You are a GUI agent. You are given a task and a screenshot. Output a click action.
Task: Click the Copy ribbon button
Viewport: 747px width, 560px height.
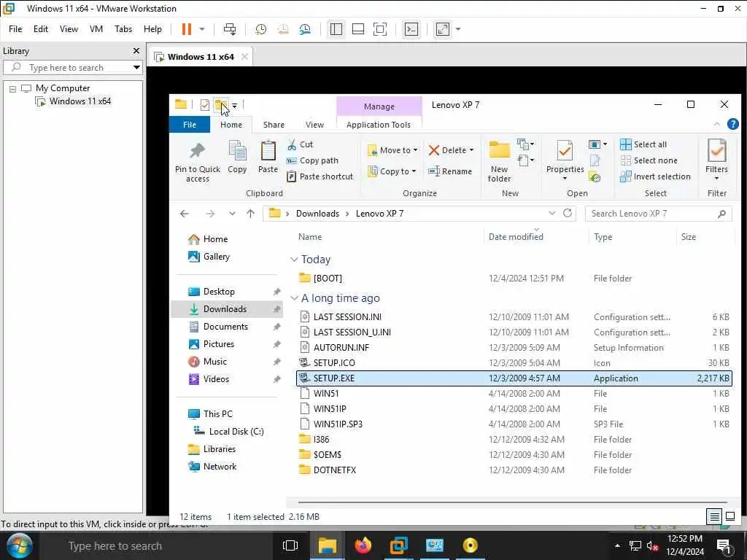pos(237,157)
